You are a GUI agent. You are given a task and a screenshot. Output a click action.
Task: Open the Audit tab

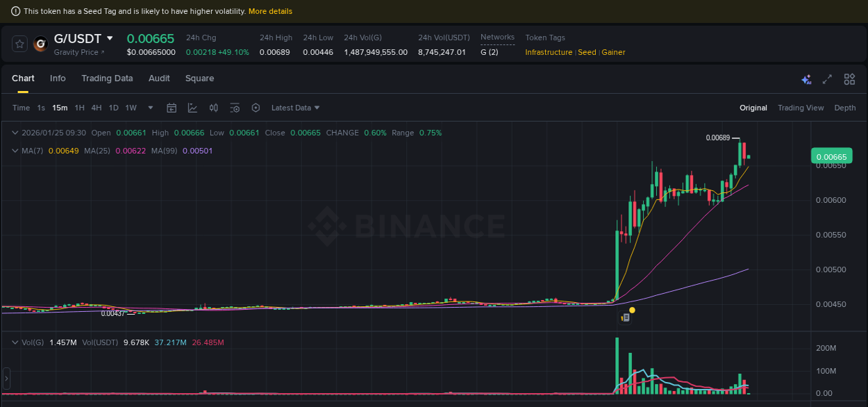tap(159, 78)
